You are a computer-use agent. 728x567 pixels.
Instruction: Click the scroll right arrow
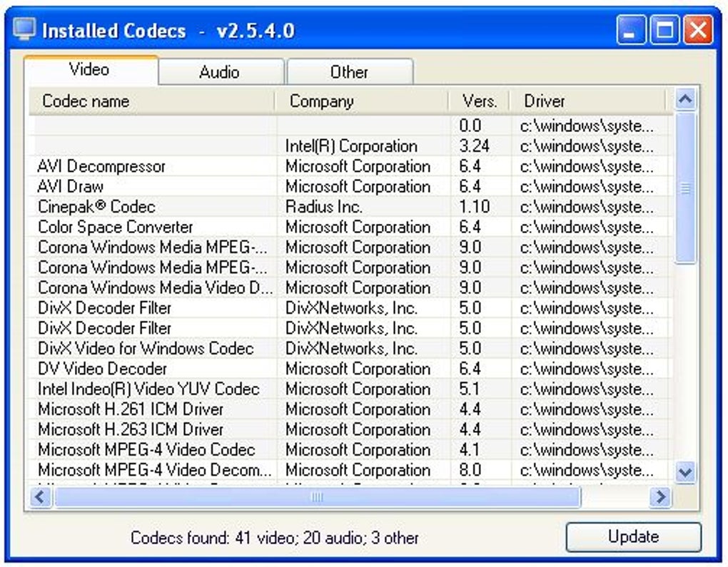660,497
